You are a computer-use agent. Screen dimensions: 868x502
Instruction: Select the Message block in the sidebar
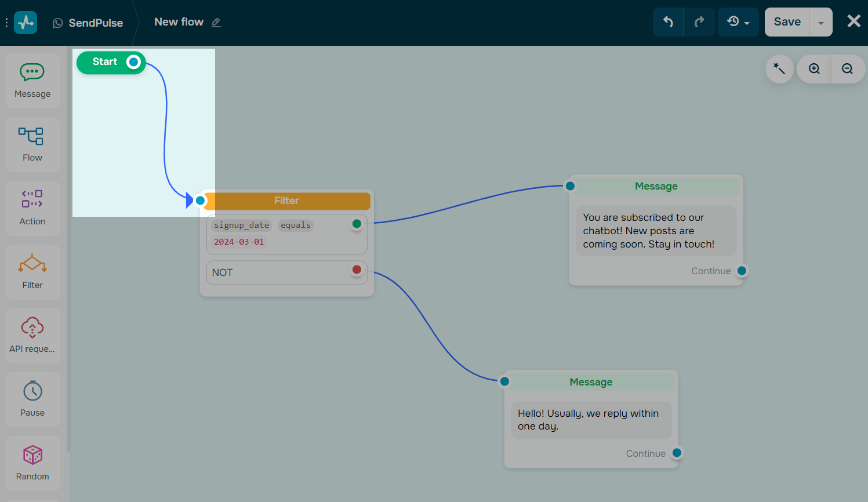tap(32, 80)
